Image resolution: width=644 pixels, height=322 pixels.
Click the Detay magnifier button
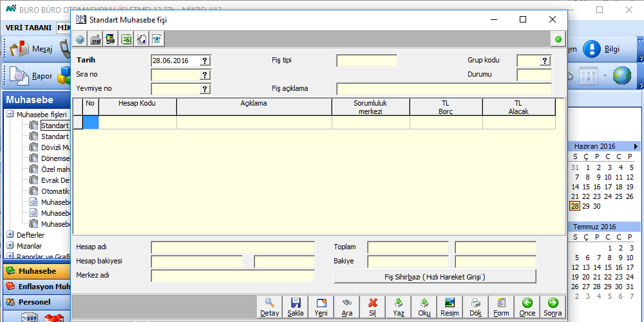(270, 307)
